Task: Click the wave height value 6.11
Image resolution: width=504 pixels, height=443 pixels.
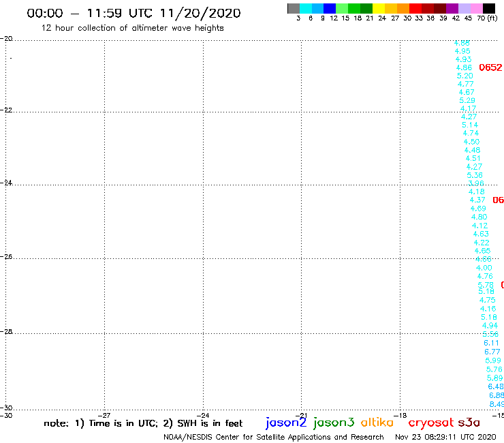Action: point(492,343)
